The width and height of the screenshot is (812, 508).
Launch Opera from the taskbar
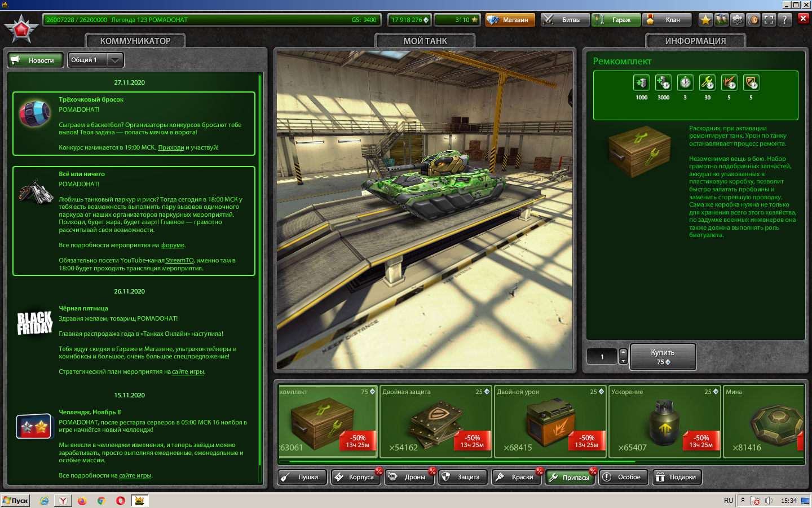tap(121, 501)
